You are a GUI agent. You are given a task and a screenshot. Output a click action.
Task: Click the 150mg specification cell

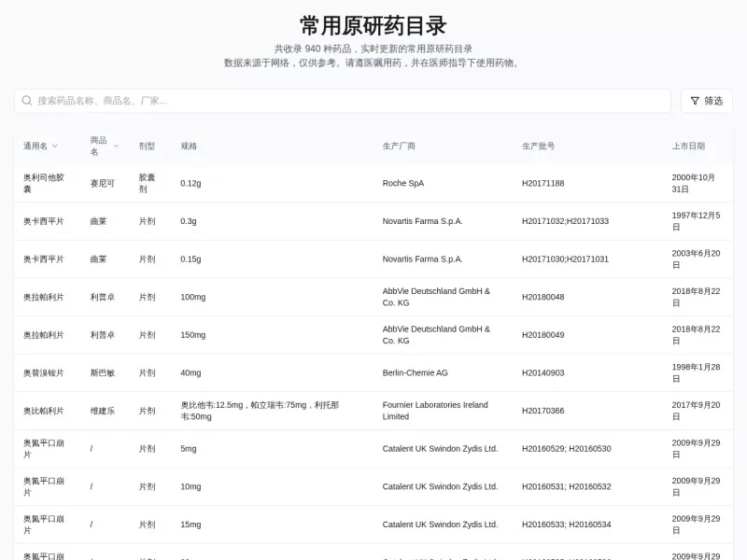coord(193,335)
